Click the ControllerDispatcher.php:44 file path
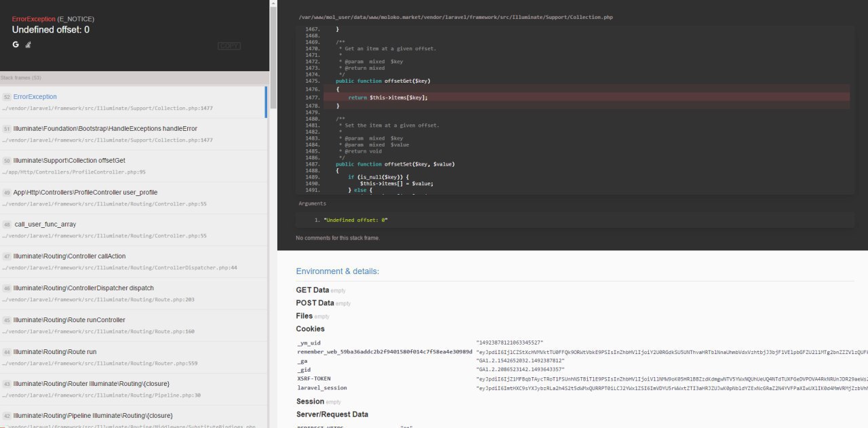 coord(119,268)
